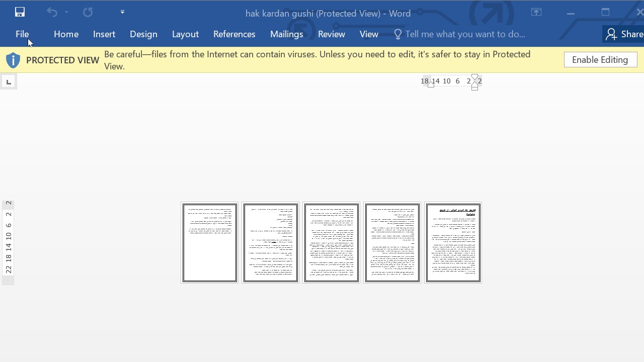Click the vertical ruler on the left side

tap(8, 242)
